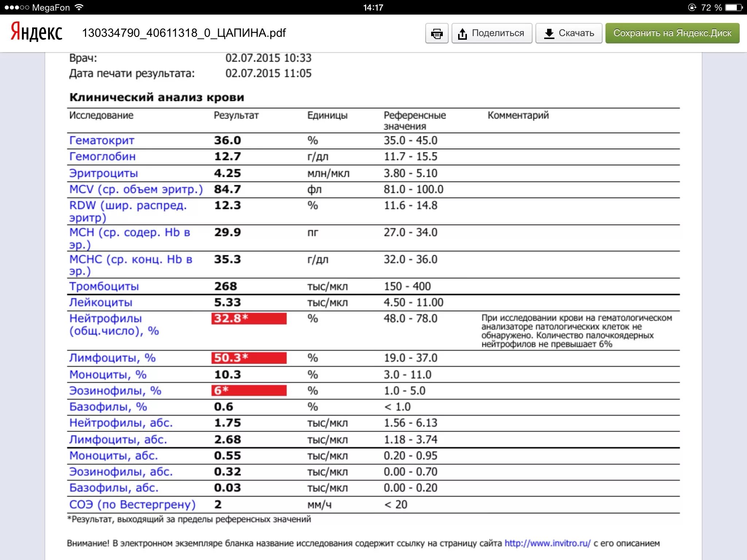Click the Поделиться share button
This screenshot has height=560, width=747.
click(x=492, y=34)
